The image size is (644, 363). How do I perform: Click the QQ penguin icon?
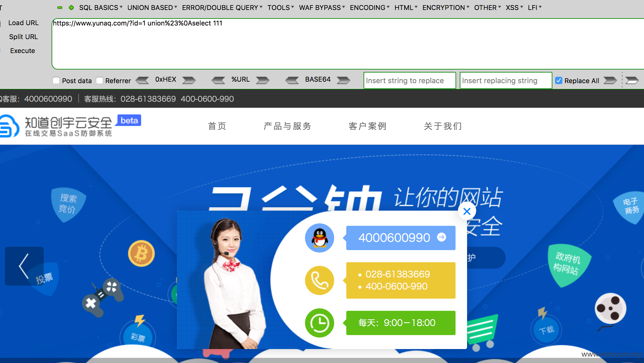coord(320,238)
